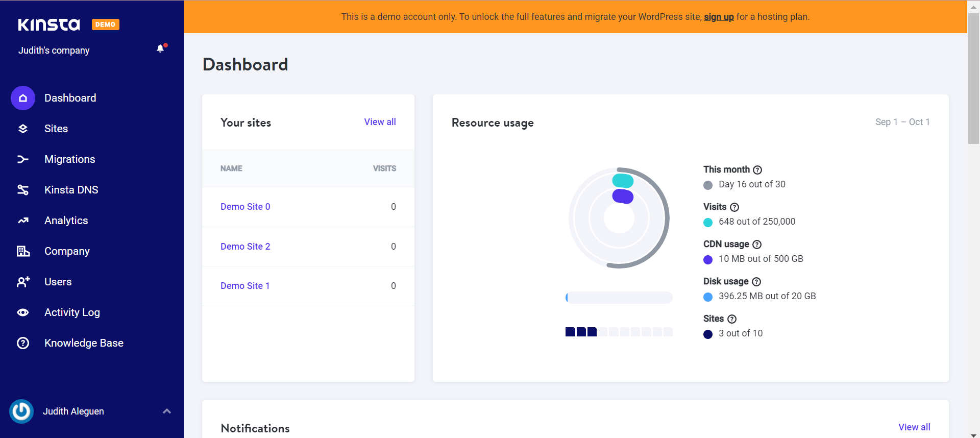Click help icon next to CDN usage
This screenshot has height=438, width=980.
757,245
